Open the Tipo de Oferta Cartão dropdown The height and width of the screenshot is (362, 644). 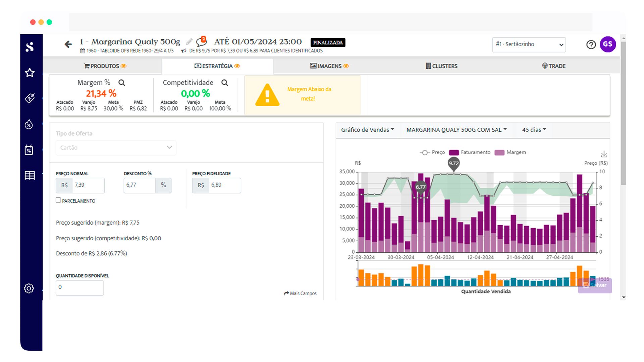click(116, 147)
